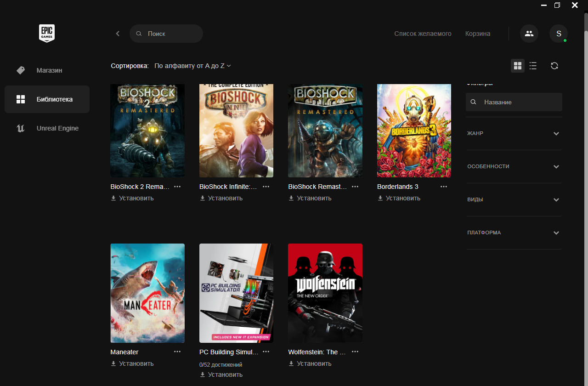Install Maneater
Viewport: 588px width, 386px height.
point(132,363)
